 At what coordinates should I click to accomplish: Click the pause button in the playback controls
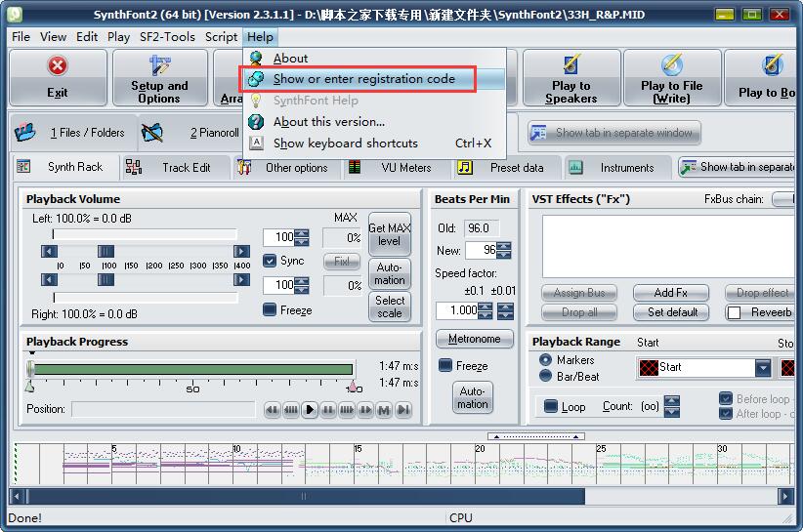pyautogui.click(x=328, y=410)
